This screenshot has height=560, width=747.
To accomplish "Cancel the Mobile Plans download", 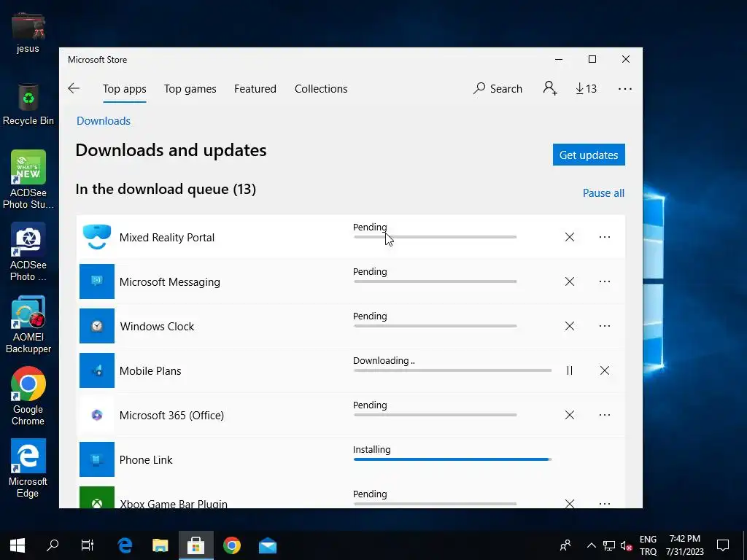I will pos(605,370).
